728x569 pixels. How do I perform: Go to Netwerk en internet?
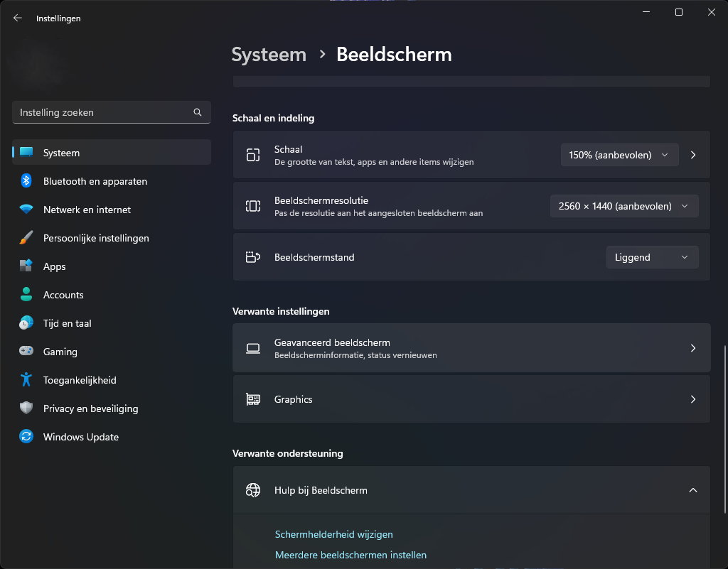[112, 209]
